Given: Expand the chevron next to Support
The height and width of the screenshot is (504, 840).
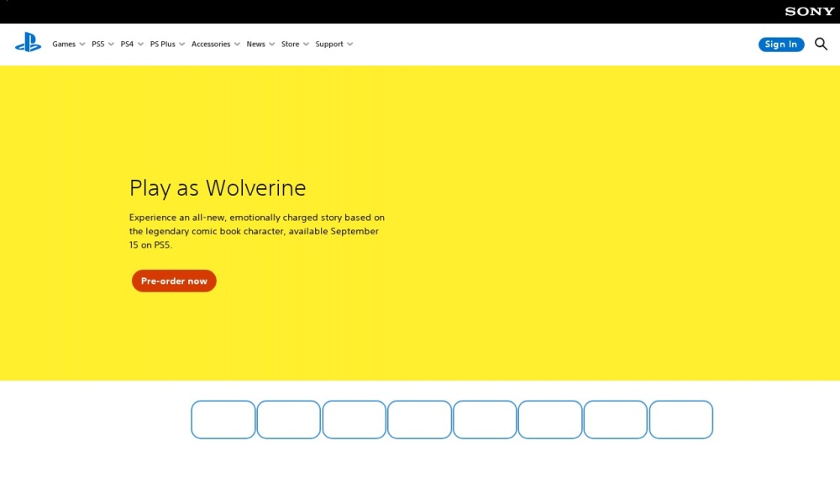Looking at the screenshot, I should (x=349, y=45).
